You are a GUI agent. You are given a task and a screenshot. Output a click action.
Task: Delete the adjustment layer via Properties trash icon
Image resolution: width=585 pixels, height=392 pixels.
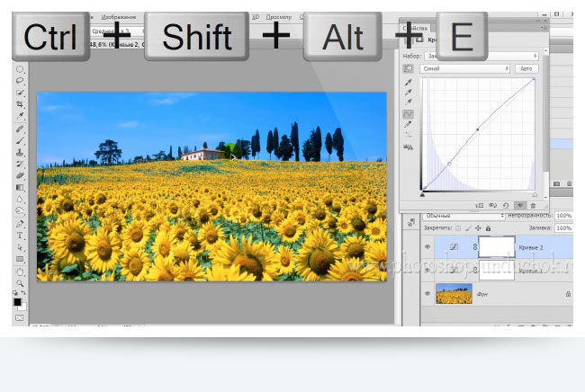pos(533,205)
